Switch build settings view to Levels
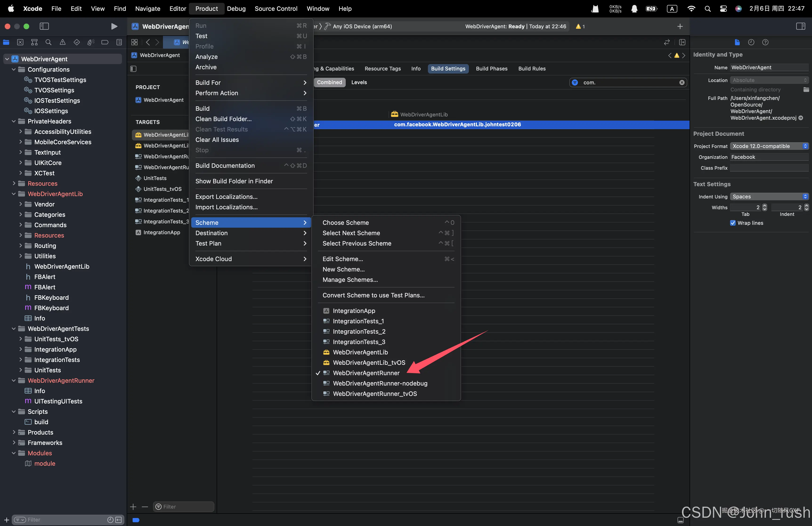This screenshot has width=812, height=526. 359,82
